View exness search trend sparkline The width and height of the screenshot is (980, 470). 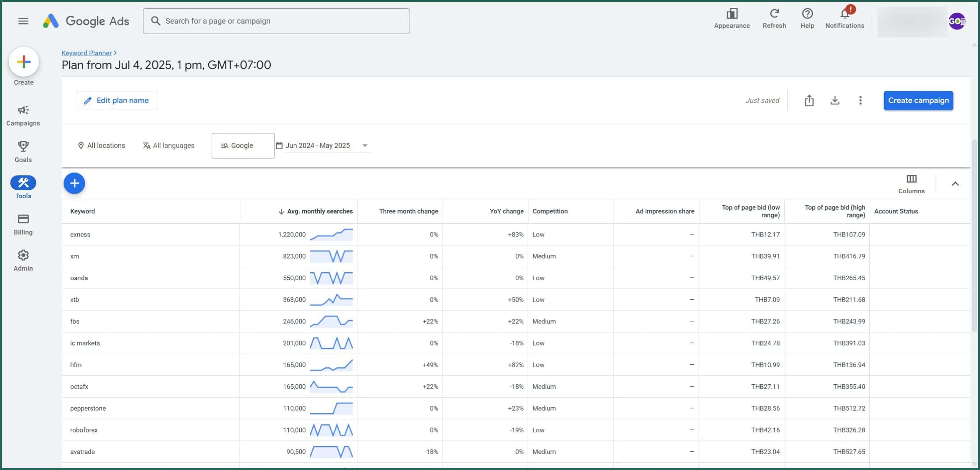point(331,235)
